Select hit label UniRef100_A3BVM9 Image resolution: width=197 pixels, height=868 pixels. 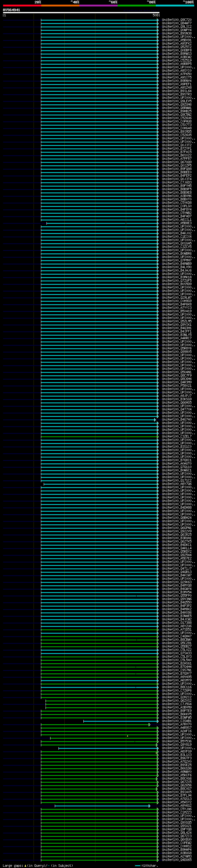176,707
